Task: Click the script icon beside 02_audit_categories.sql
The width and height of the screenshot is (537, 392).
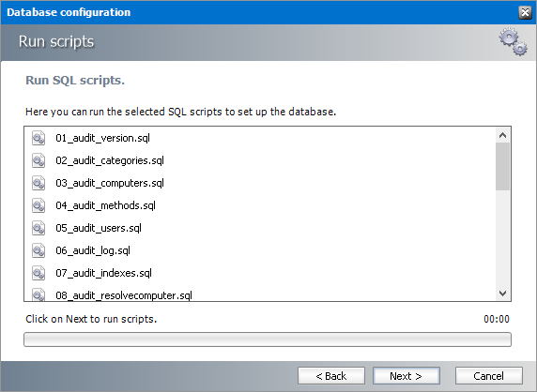Action: [x=38, y=160]
